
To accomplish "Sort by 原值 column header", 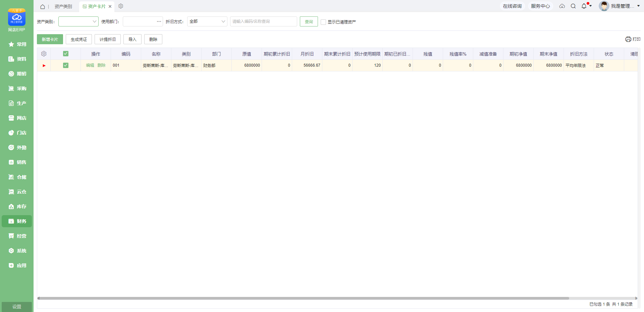I will tap(247, 54).
